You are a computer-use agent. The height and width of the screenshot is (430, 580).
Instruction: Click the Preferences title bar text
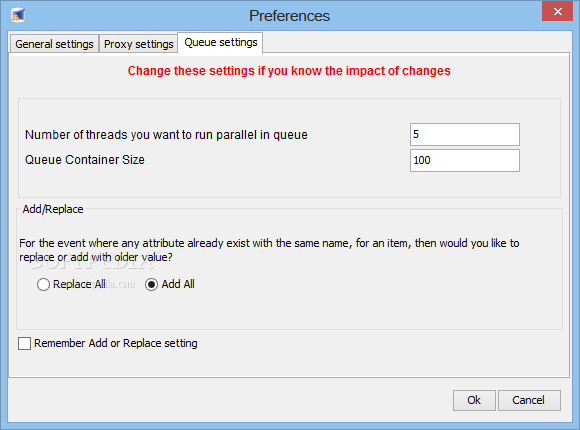[289, 16]
